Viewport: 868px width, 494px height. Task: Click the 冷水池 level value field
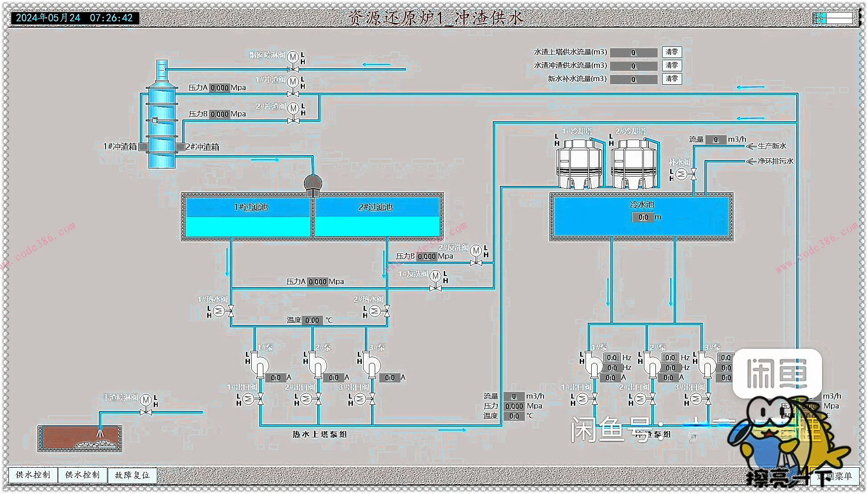coord(643,218)
